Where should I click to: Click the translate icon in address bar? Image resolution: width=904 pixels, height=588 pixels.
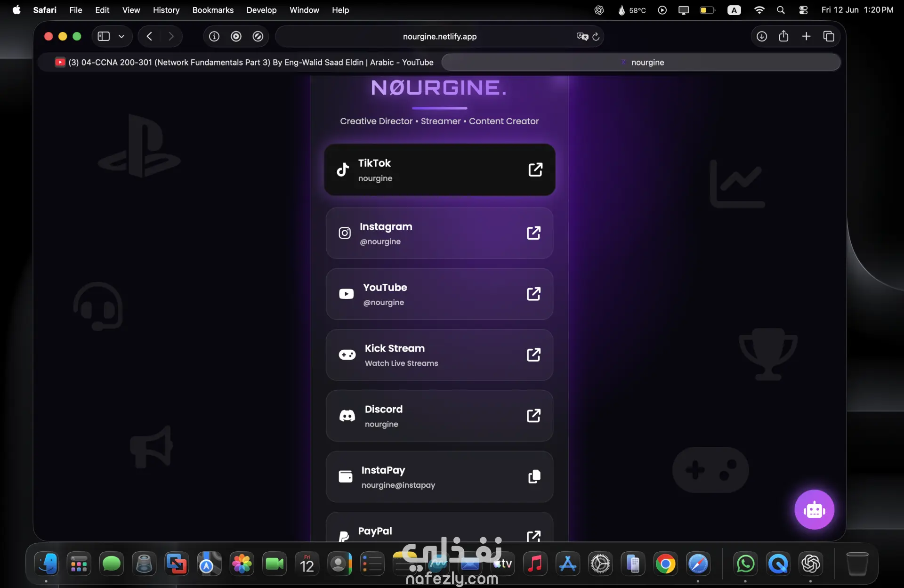(x=582, y=37)
